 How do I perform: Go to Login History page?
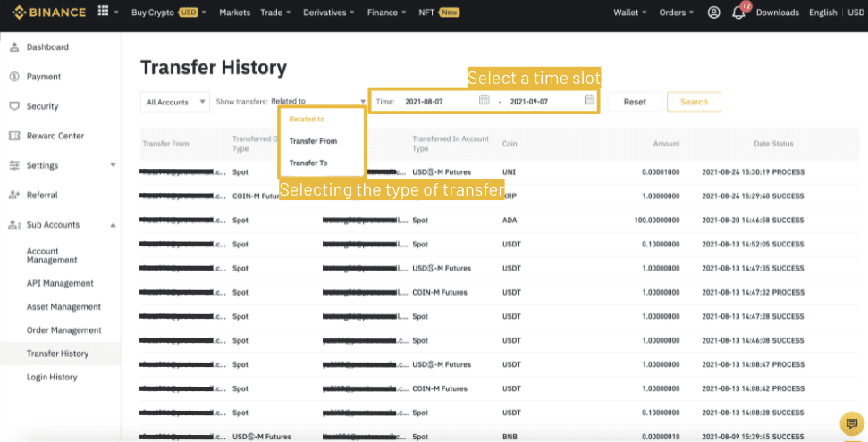52,377
